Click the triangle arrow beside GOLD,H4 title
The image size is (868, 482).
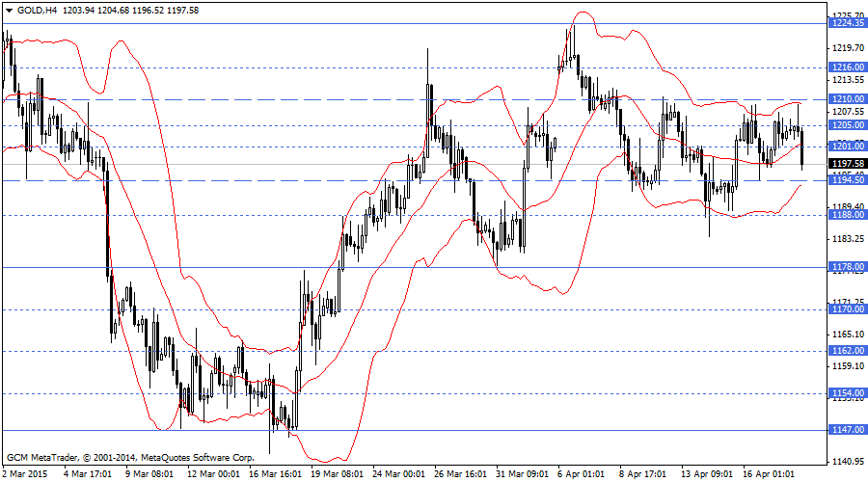click(x=9, y=9)
